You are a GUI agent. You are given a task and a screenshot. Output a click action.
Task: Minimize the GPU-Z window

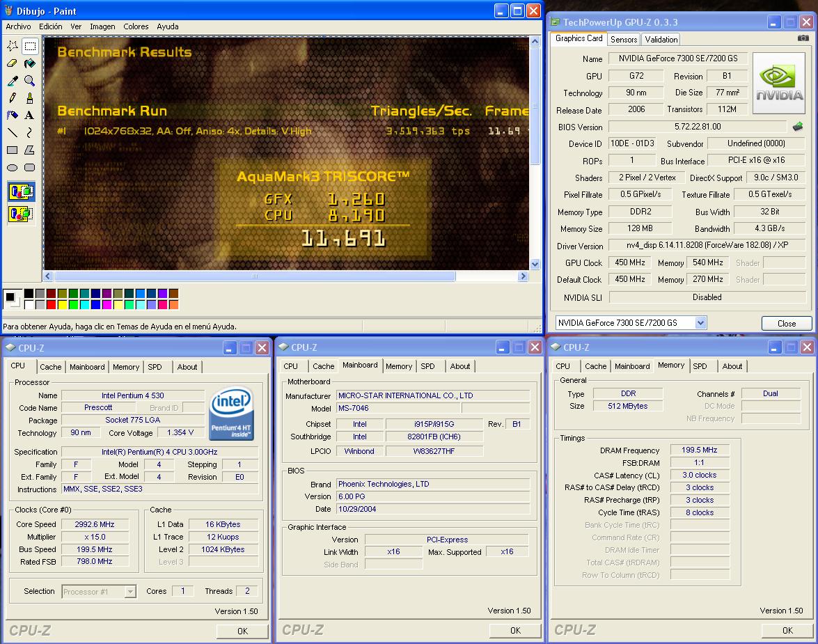(774, 22)
